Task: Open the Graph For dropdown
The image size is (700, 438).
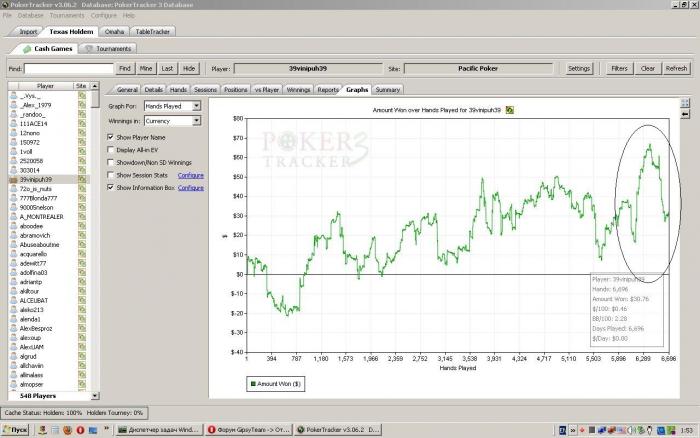Action: pos(196,104)
